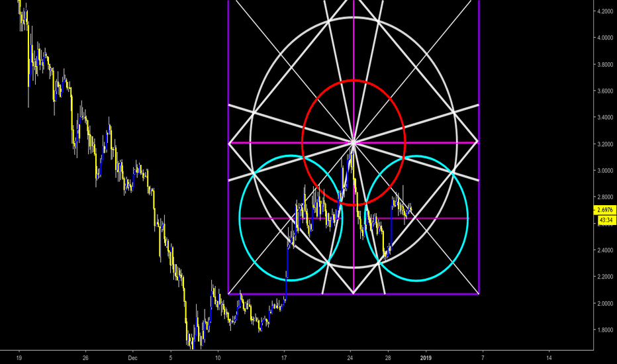Select date label 17 on time axis

coord(284,357)
